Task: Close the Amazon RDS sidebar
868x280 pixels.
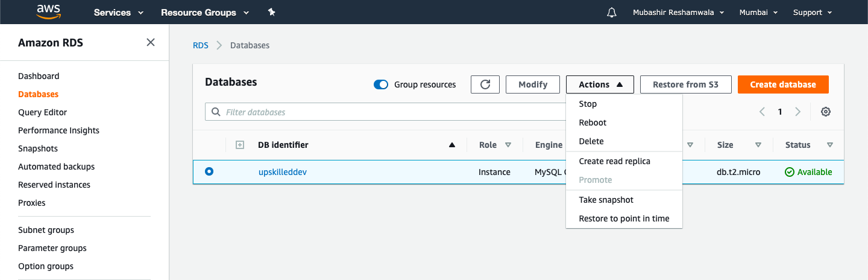Action: (151, 42)
